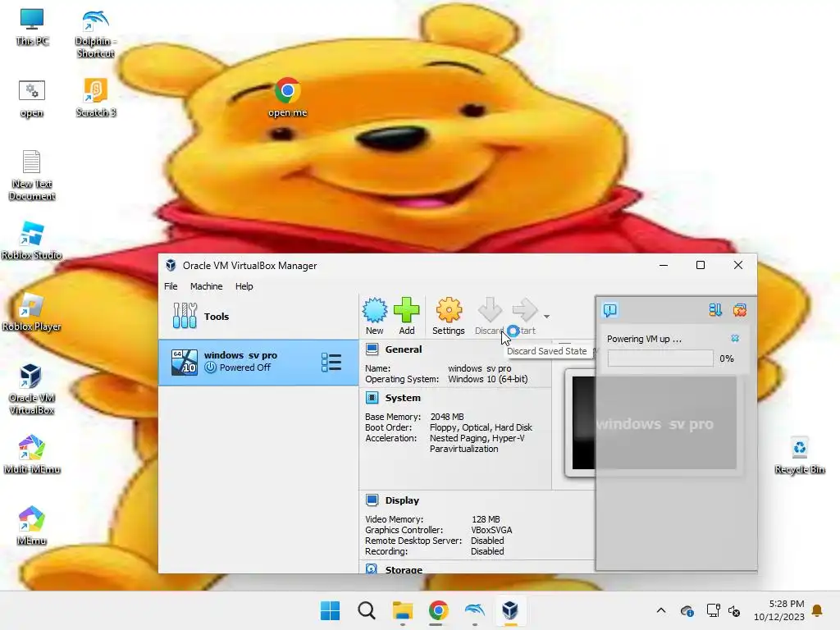The width and height of the screenshot is (840, 630).
Task: Click the OneDrive cloud tray icon
Action: pos(687,610)
